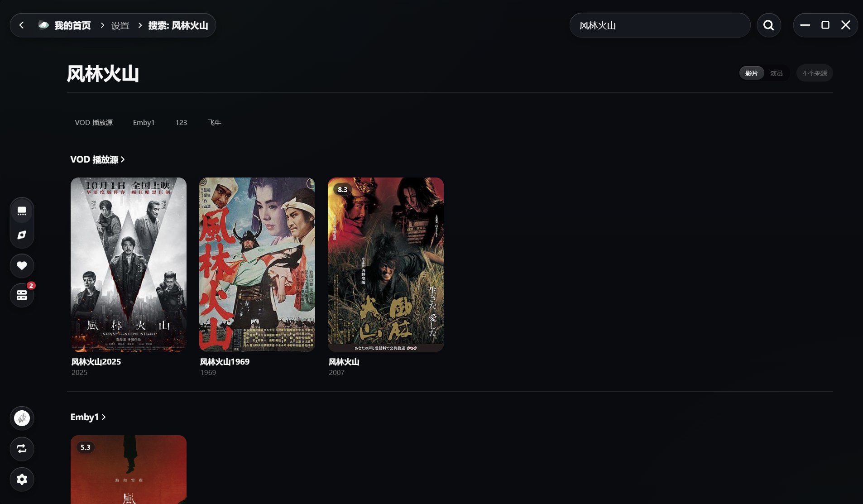Click the search field containing 风林火山

[x=660, y=25]
